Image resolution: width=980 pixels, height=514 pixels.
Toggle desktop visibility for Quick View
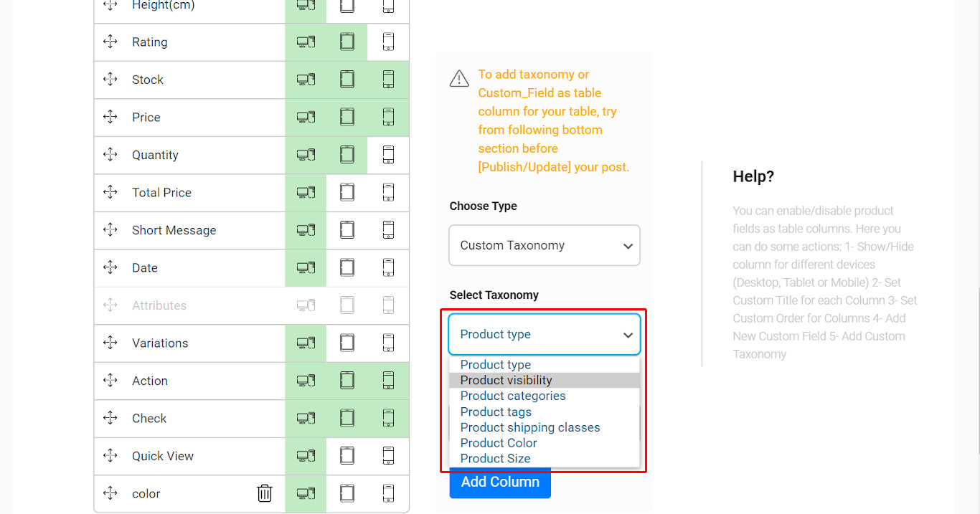(306, 456)
